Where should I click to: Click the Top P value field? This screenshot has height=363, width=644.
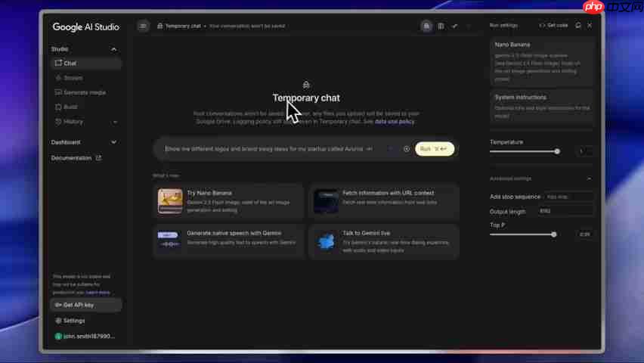click(584, 234)
